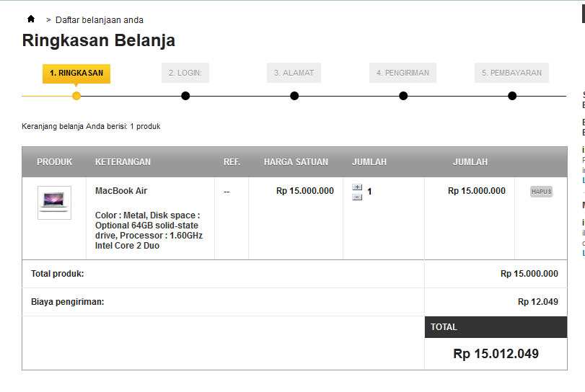Increase MacBook Air quantity with plus
585x392 pixels.
357,187
